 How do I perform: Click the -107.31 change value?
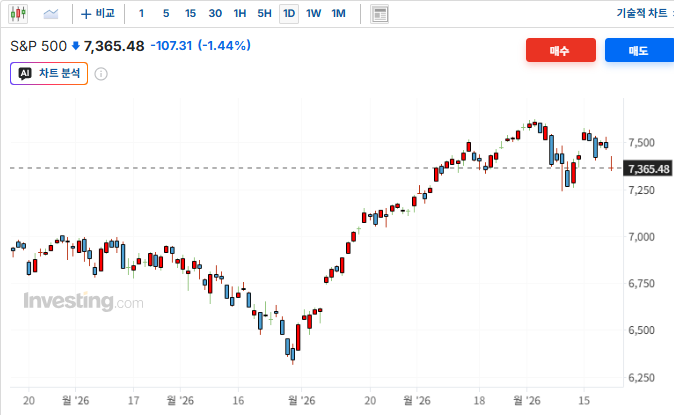171,46
